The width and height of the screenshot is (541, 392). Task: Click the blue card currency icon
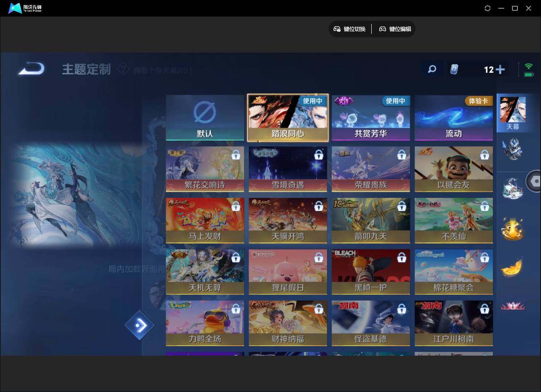click(x=454, y=69)
